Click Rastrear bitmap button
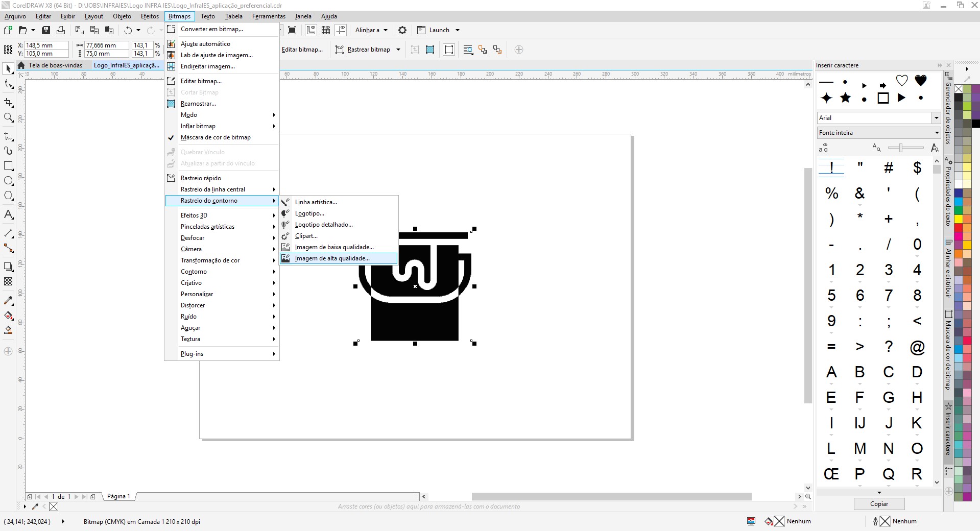The width and height of the screenshot is (980, 531). (x=363, y=50)
